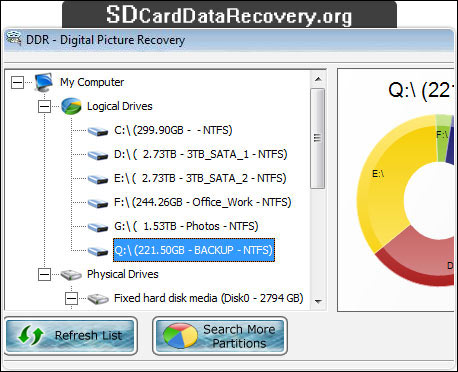Viewport: 458px width, 372px height.
Task: Click the Fixed hard disk media Disk0 icon
Action: click(x=98, y=299)
